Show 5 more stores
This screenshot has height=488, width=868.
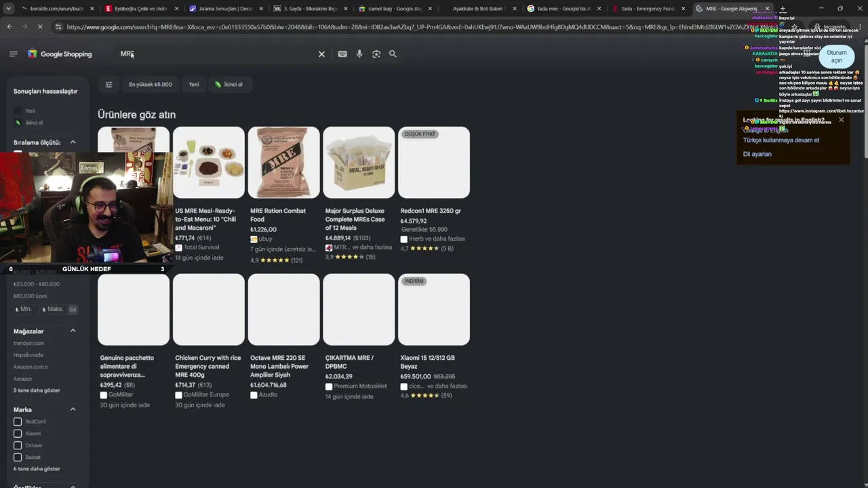37,390
